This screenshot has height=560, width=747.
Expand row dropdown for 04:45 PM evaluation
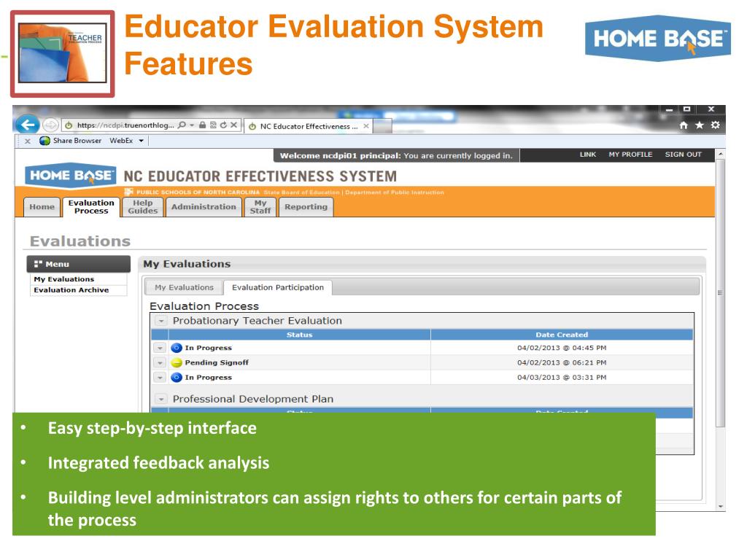[x=160, y=348]
